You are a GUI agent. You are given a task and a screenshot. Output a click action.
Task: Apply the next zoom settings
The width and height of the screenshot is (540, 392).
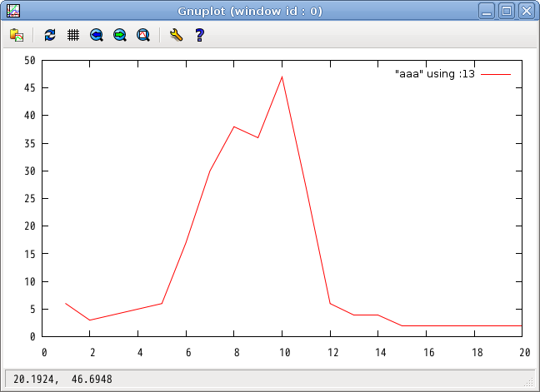click(x=120, y=36)
